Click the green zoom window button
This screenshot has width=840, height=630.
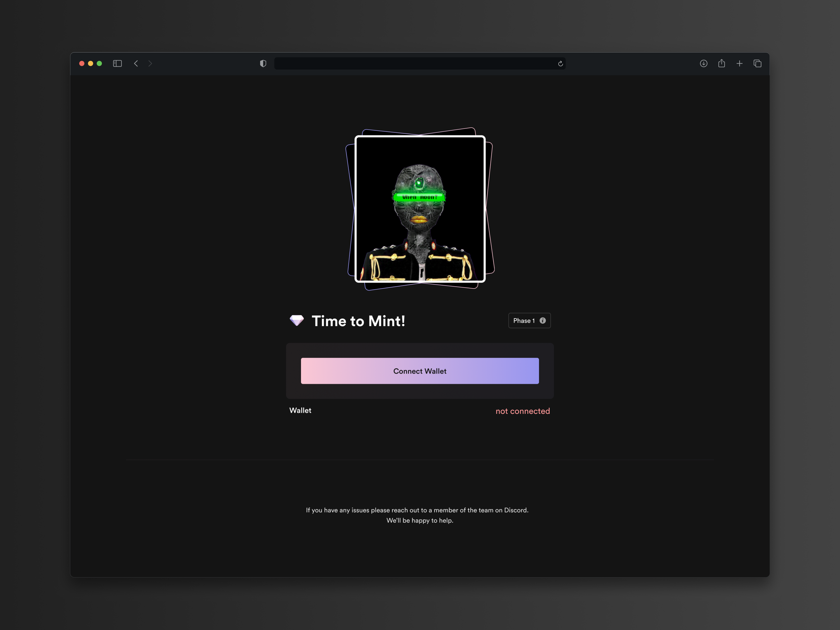(x=99, y=63)
